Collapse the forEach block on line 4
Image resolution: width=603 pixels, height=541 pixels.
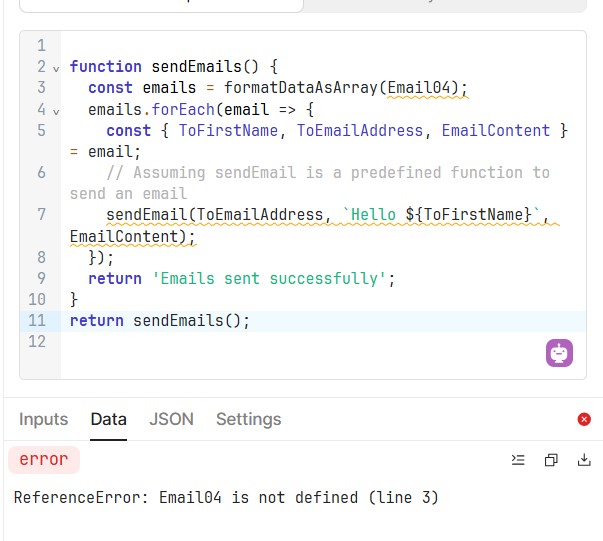(55, 110)
